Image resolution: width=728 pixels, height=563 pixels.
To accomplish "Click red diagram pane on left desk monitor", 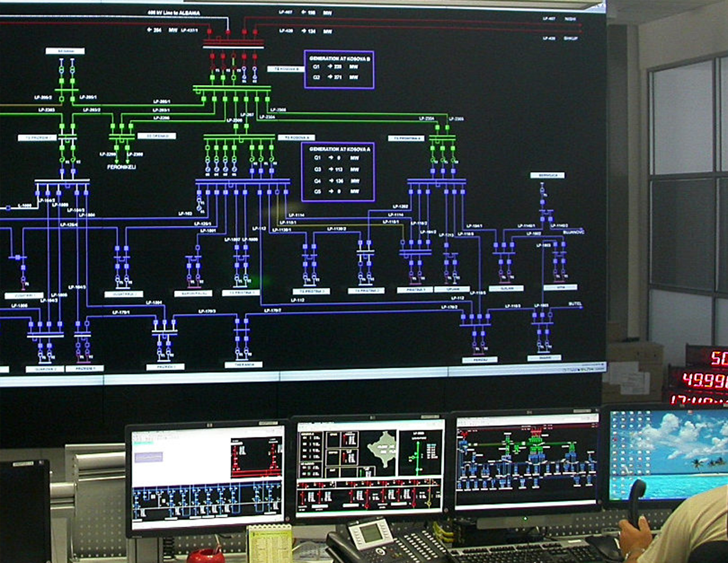I will (257, 458).
